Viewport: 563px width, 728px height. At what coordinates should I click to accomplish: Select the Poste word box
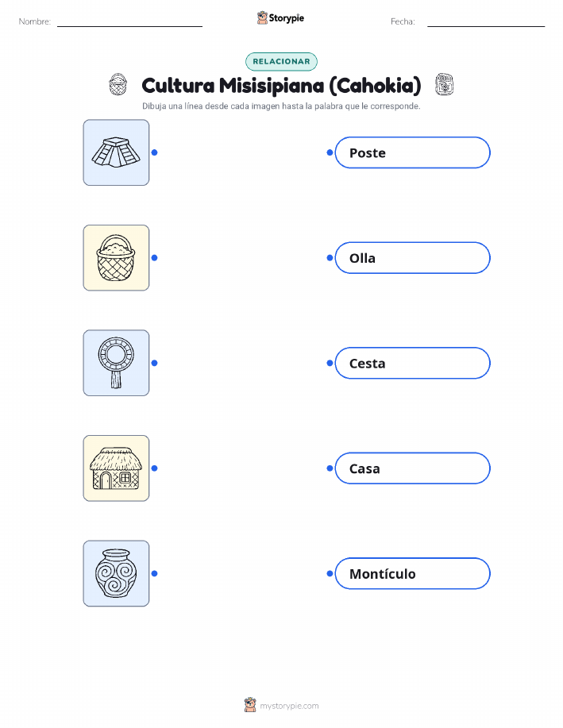[x=412, y=152]
